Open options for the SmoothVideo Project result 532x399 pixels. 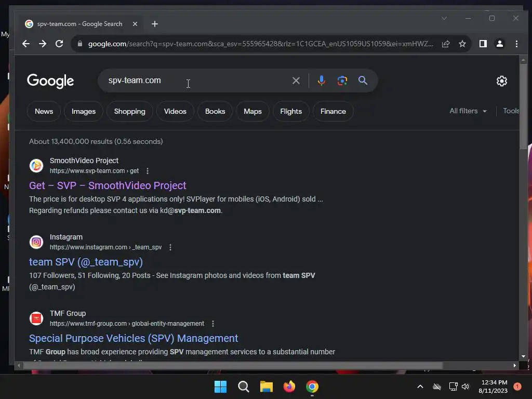[148, 171]
